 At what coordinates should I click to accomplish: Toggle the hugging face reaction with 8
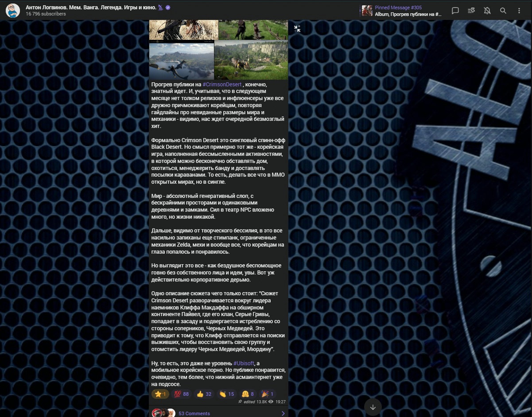[248, 394]
